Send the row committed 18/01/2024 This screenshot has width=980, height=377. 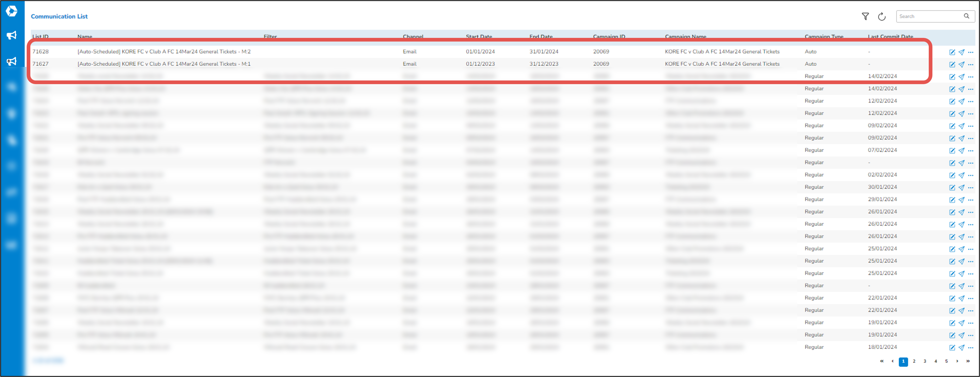(x=961, y=347)
